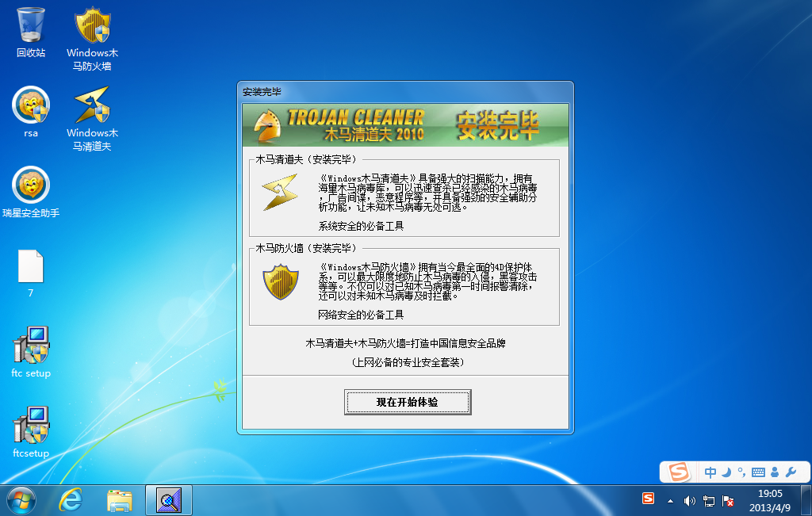Toggle the moon half-width mode icon
812x516 pixels.
pyautogui.click(x=726, y=472)
